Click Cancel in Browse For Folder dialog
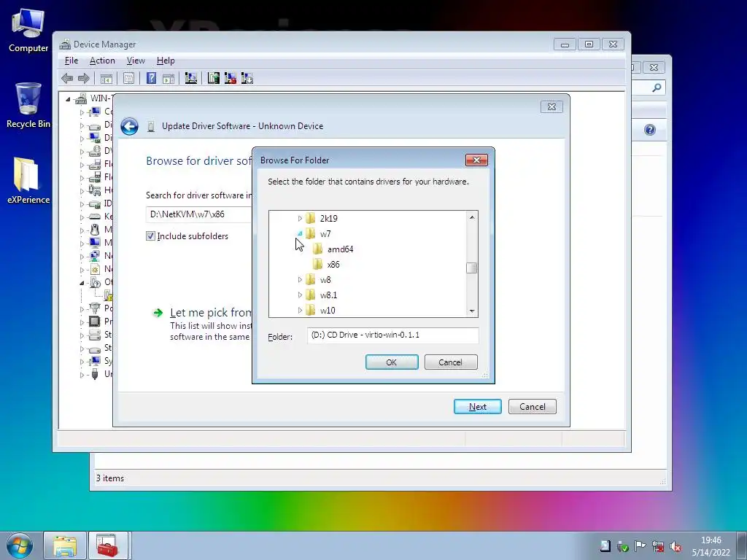Screen dimensions: 747x560 click(x=451, y=362)
